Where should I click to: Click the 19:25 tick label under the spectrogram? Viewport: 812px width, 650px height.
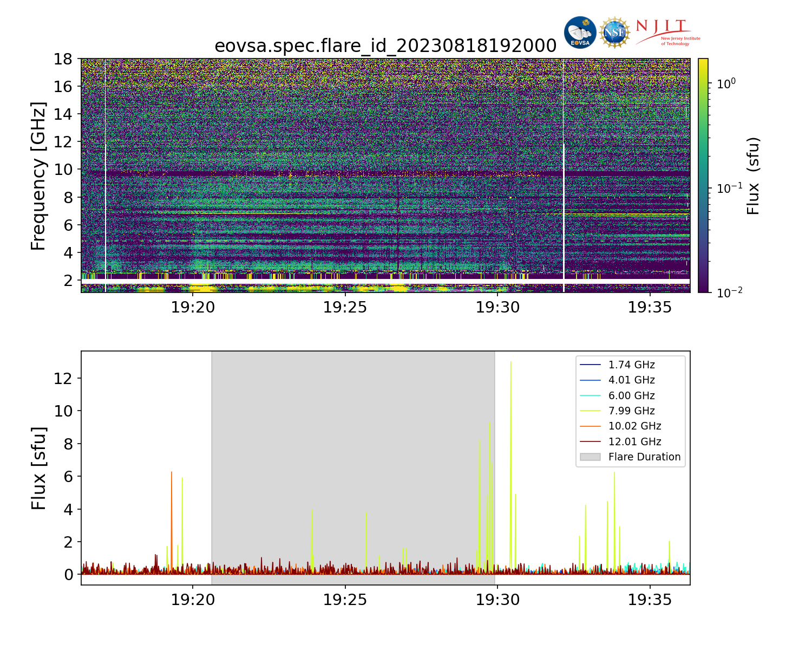click(345, 308)
